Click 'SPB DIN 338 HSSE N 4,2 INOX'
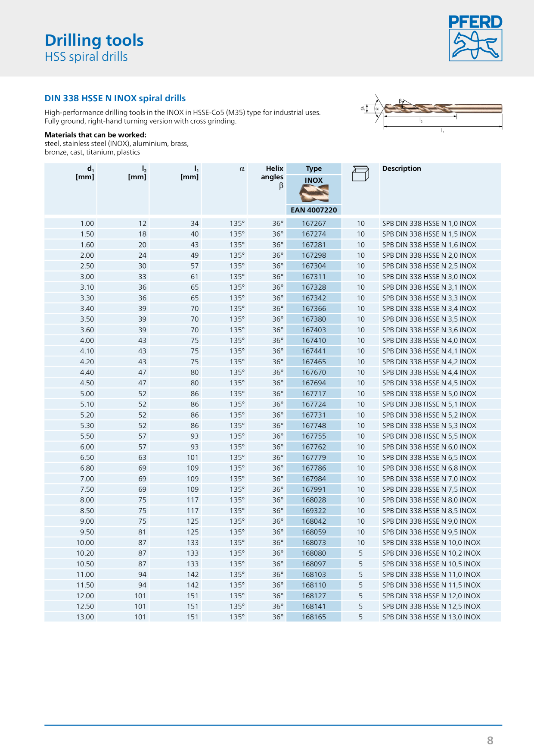 click(x=429, y=362)
